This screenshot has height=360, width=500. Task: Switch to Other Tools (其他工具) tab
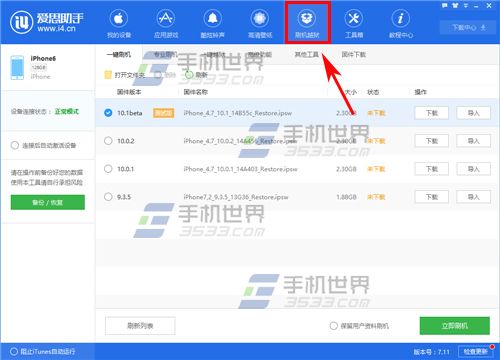coord(306,54)
